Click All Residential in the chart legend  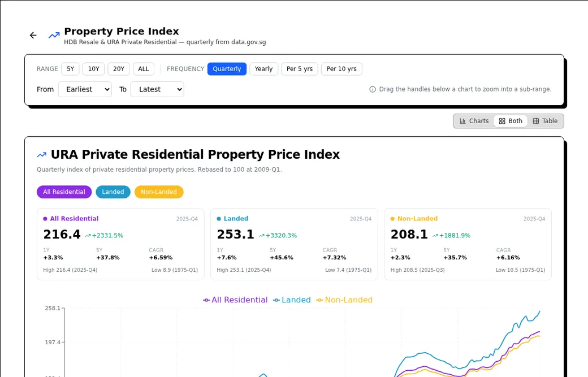coord(235,300)
